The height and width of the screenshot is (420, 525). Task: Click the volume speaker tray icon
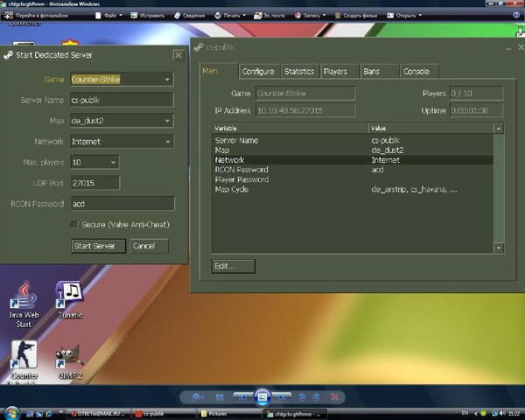point(502,413)
